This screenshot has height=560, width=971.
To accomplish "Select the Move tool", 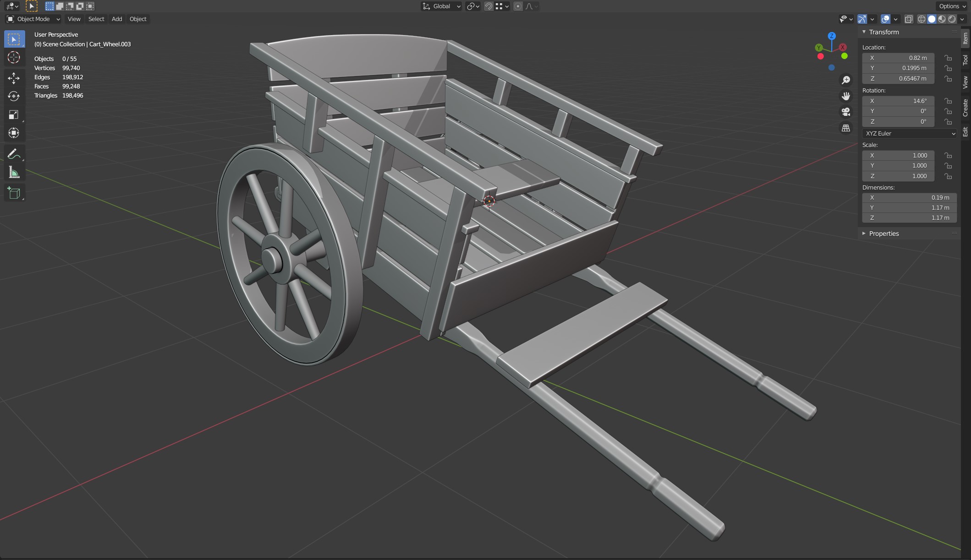I will point(14,78).
